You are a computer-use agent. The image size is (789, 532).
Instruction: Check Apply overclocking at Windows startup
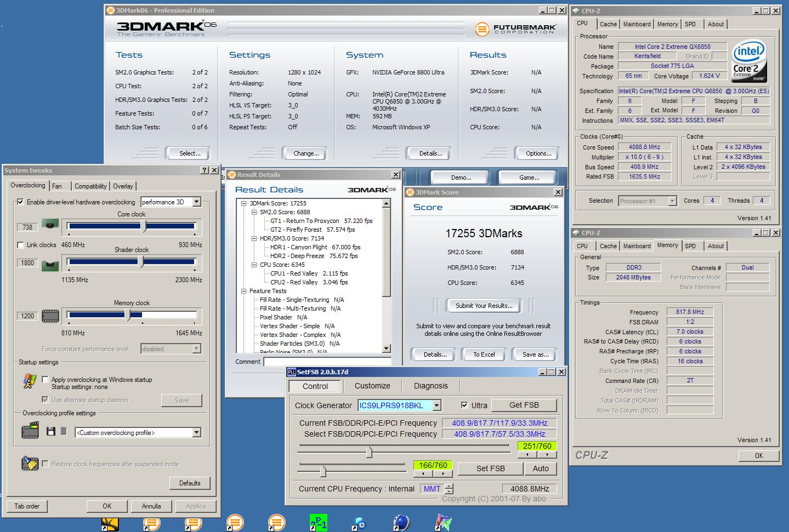[45, 379]
